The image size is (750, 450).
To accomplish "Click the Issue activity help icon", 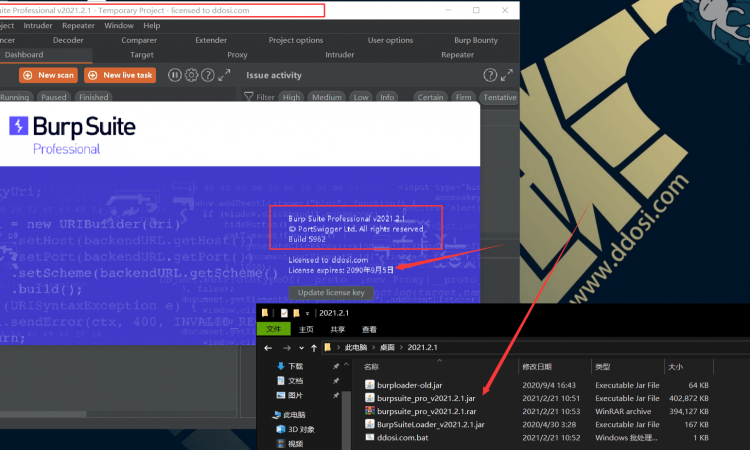I will click(x=490, y=75).
